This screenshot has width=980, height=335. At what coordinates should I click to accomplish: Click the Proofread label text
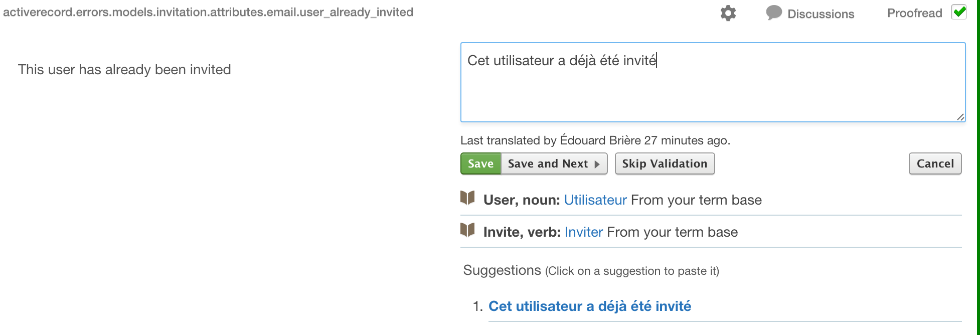click(914, 13)
